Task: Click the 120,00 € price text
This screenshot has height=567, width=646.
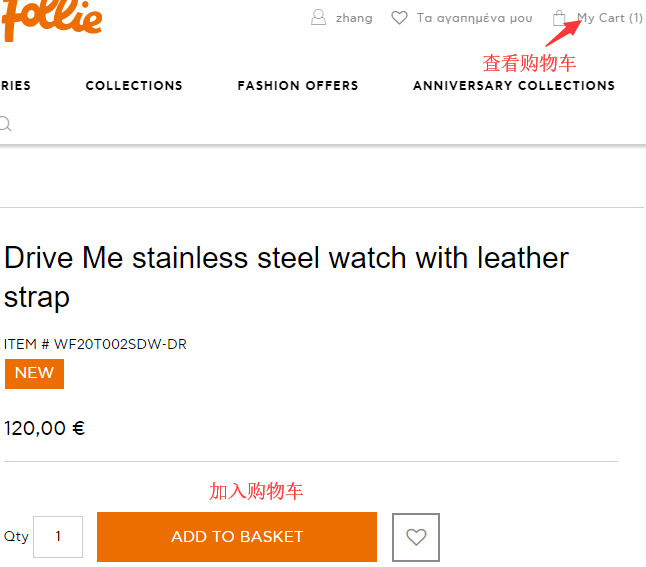Action: [44, 428]
